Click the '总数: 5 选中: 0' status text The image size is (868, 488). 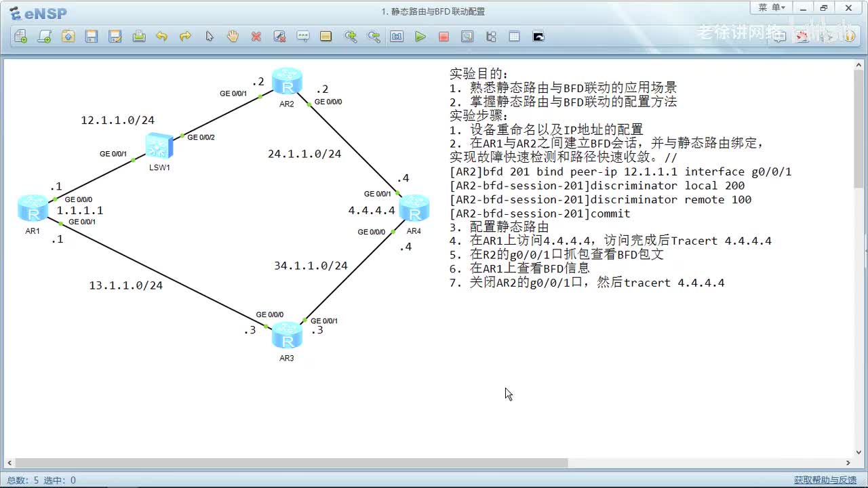click(41, 480)
